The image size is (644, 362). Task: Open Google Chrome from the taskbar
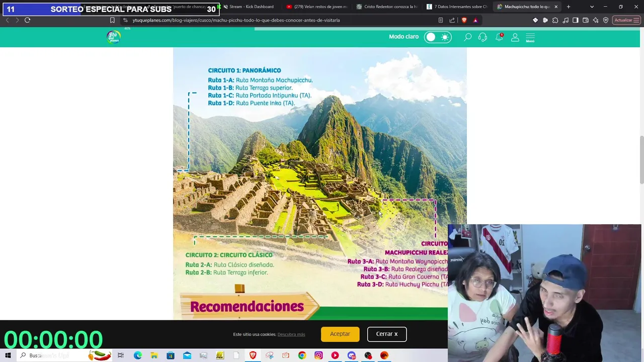pyautogui.click(x=302, y=355)
